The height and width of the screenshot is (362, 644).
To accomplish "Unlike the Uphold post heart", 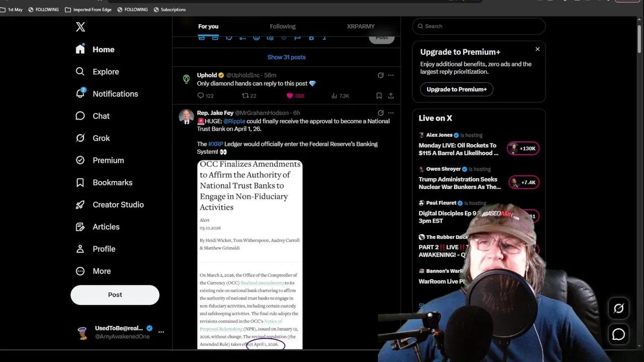I will 290,96.
